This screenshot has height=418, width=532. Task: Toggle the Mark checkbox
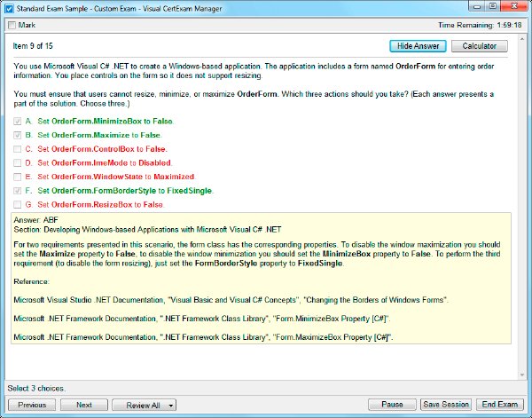[12, 25]
